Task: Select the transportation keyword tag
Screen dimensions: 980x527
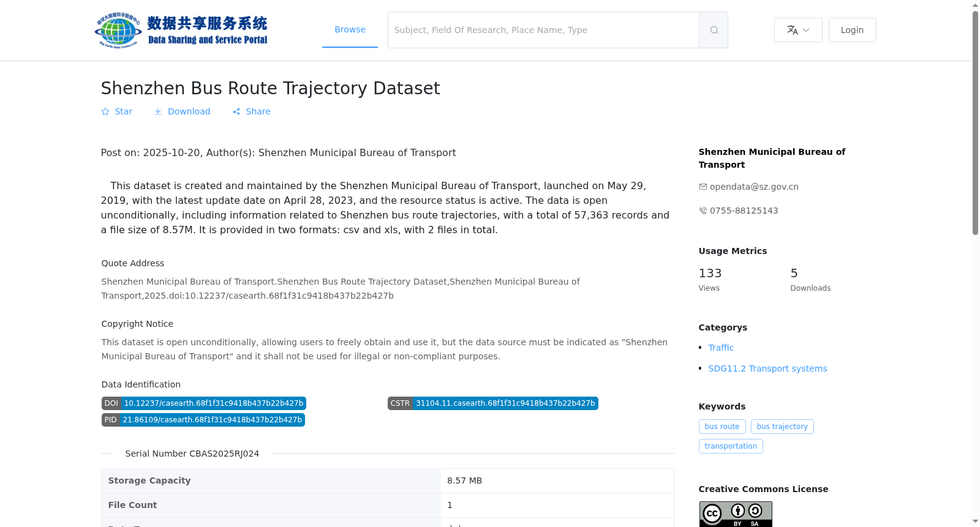Action: coord(731,446)
